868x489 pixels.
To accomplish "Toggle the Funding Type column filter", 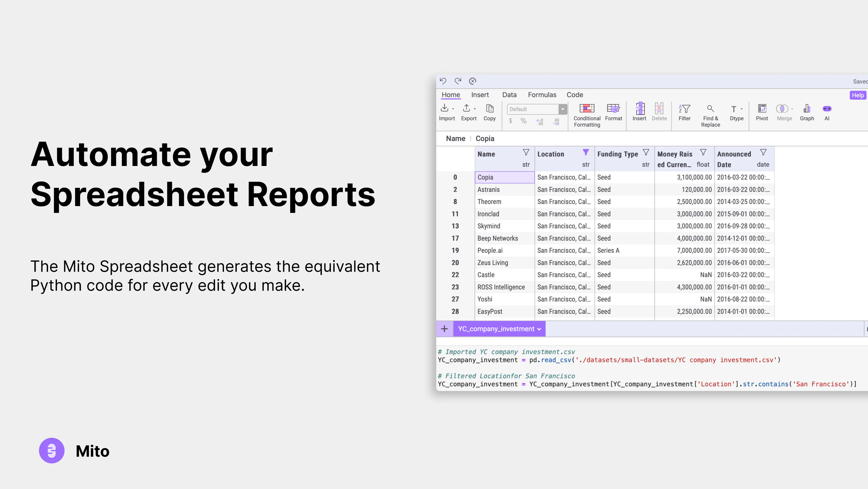I will (646, 152).
